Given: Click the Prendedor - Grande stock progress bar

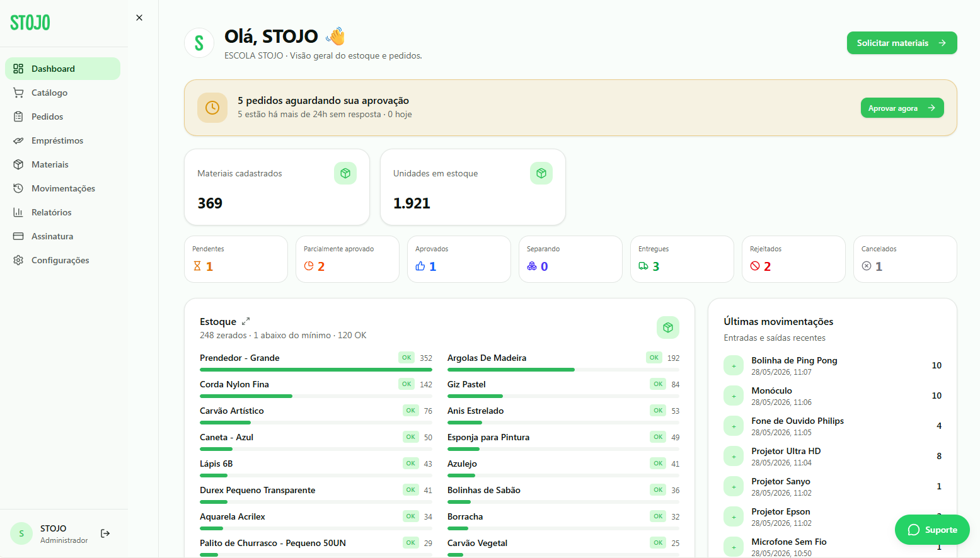Looking at the screenshot, I should pyautogui.click(x=316, y=370).
